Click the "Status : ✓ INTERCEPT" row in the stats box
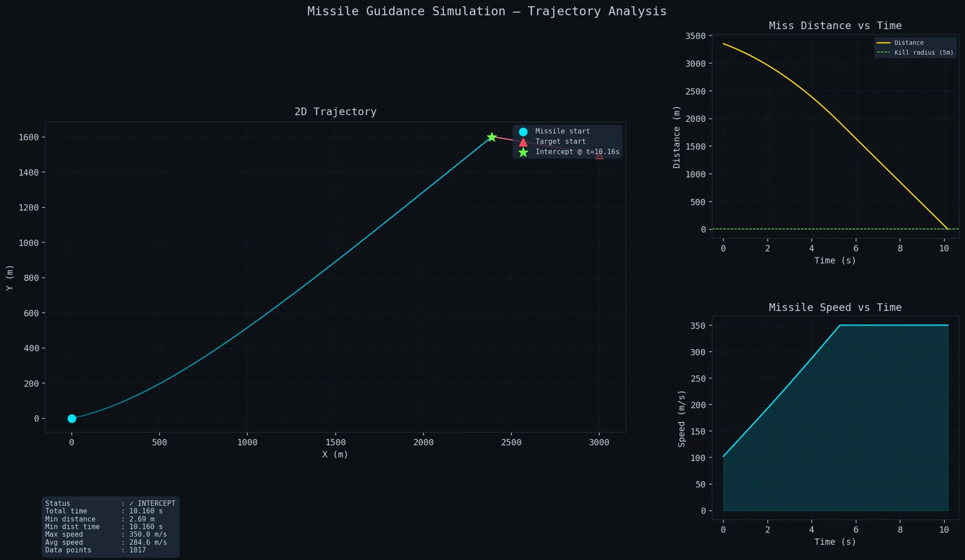This screenshot has width=965, height=560. 110,503
